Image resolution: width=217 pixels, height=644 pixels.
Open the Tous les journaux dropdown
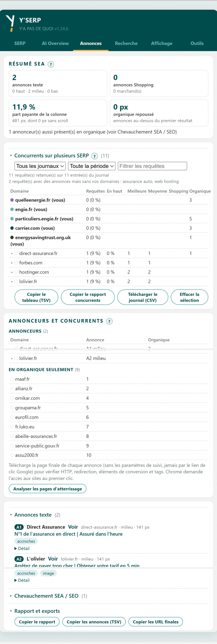(x=40, y=166)
